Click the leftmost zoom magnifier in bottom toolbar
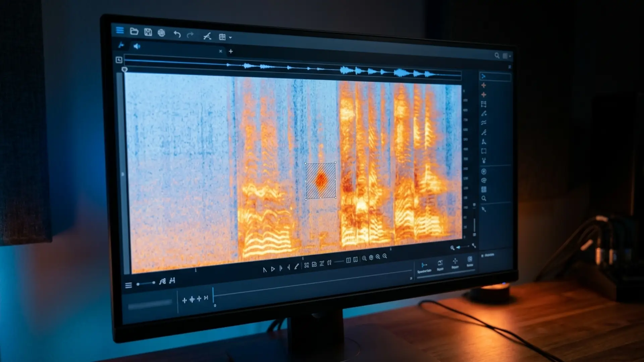This screenshot has width=644, height=362. [364, 258]
